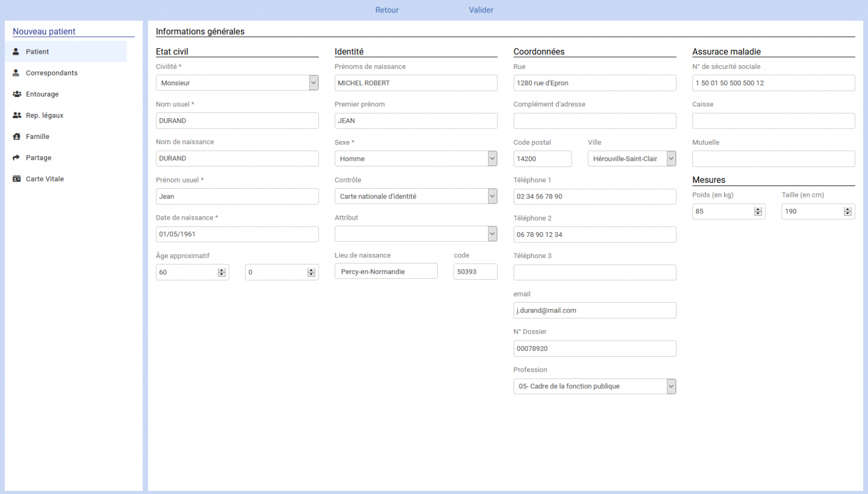Click the Partage share arrow icon
Image resolution: width=868 pixels, height=494 pixels.
click(16, 157)
